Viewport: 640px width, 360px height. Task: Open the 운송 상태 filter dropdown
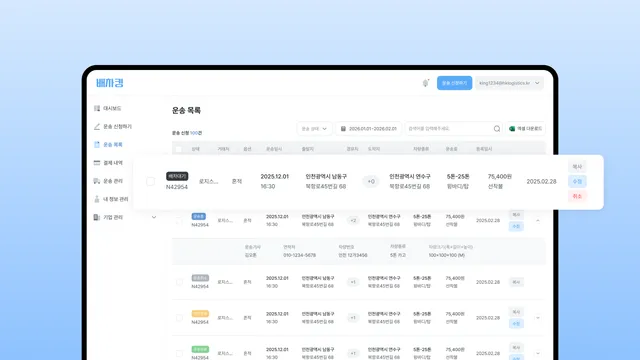[314, 129]
